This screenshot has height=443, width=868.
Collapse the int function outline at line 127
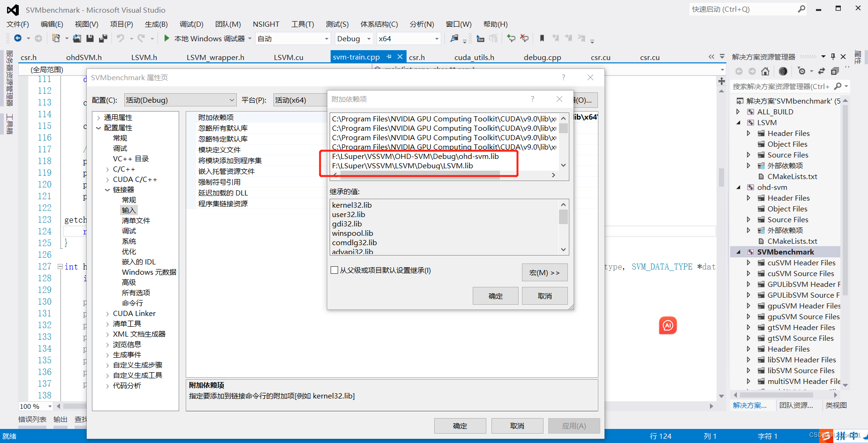point(60,267)
